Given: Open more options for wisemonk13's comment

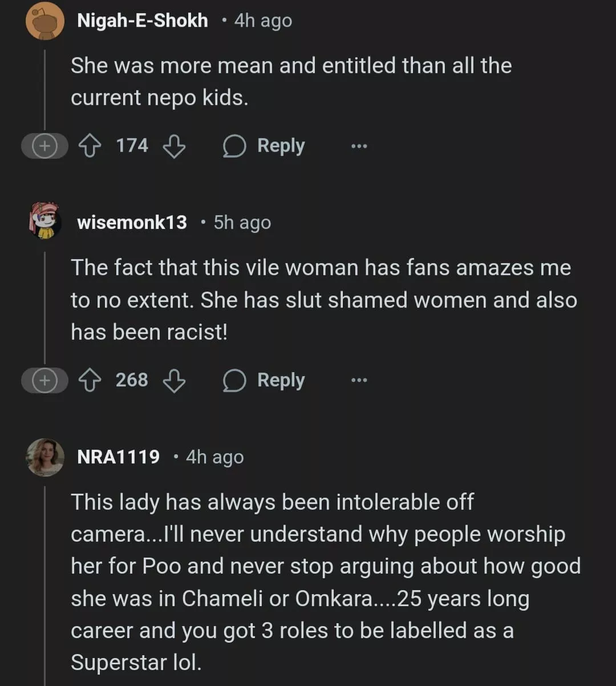Looking at the screenshot, I should click(359, 381).
